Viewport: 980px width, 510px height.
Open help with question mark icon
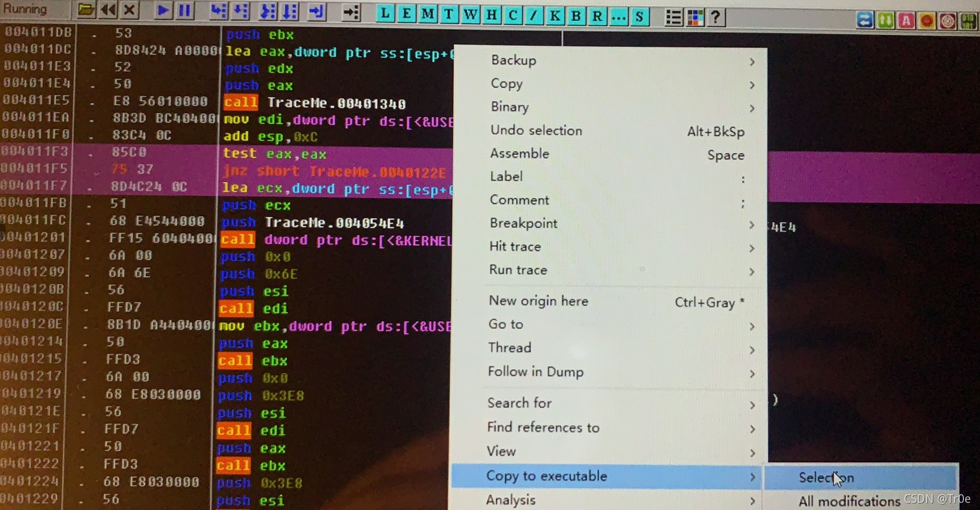click(x=716, y=17)
